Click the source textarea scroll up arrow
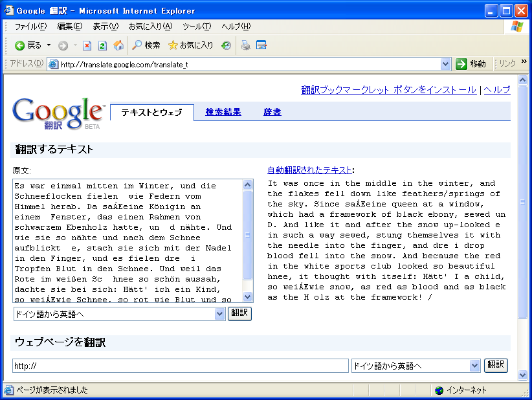 pyautogui.click(x=248, y=185)
